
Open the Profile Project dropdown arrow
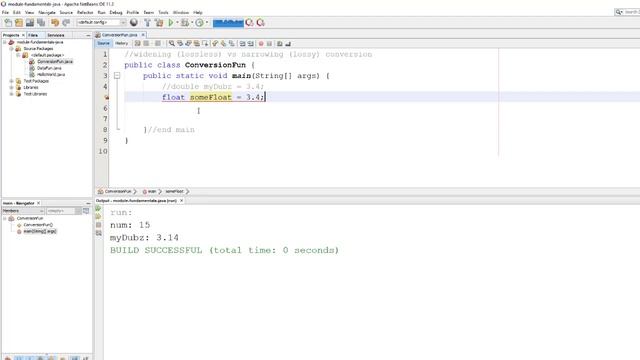[207, 23]
